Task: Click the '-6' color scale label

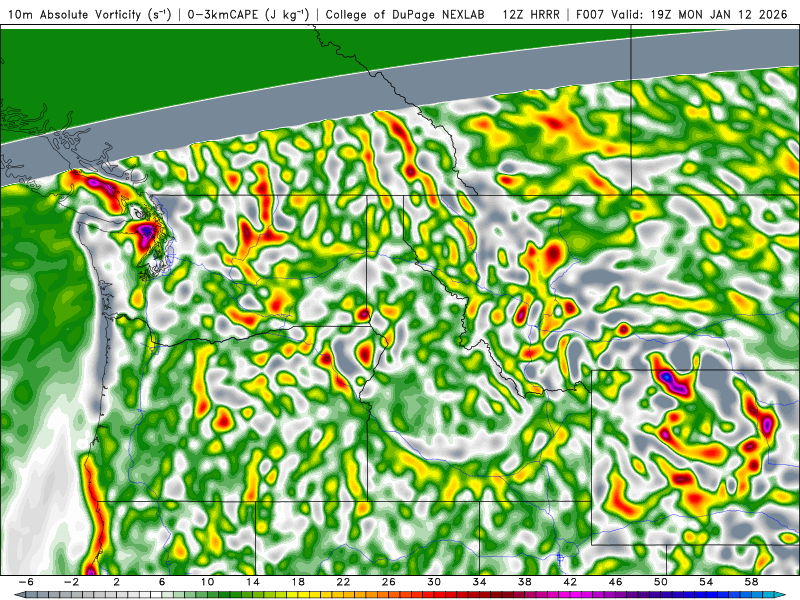Action: 26,582
